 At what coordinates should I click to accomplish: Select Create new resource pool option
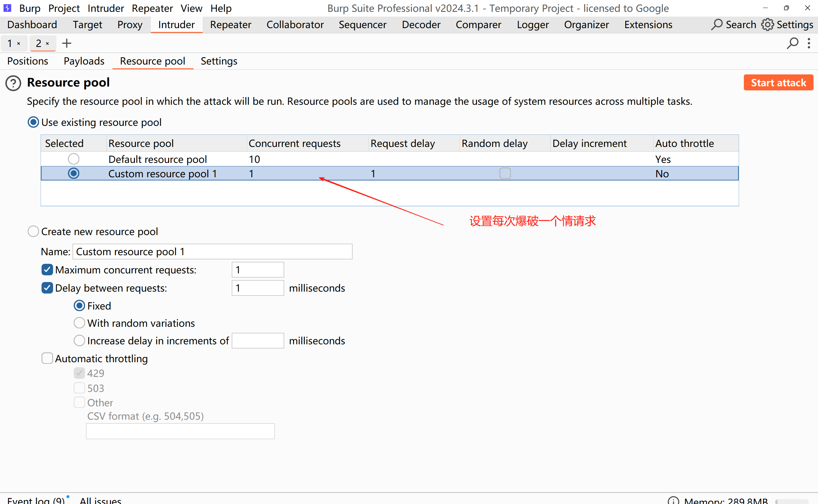point(33,231)
